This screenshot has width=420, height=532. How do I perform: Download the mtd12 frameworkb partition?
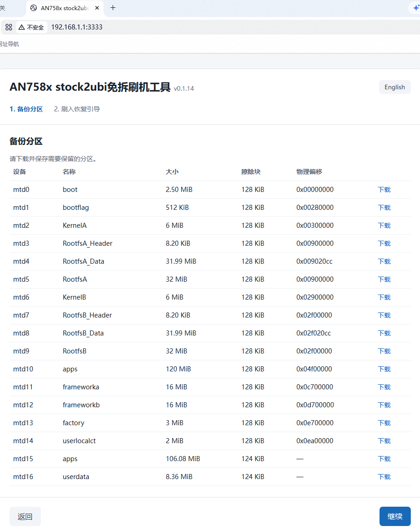point(385,405)
